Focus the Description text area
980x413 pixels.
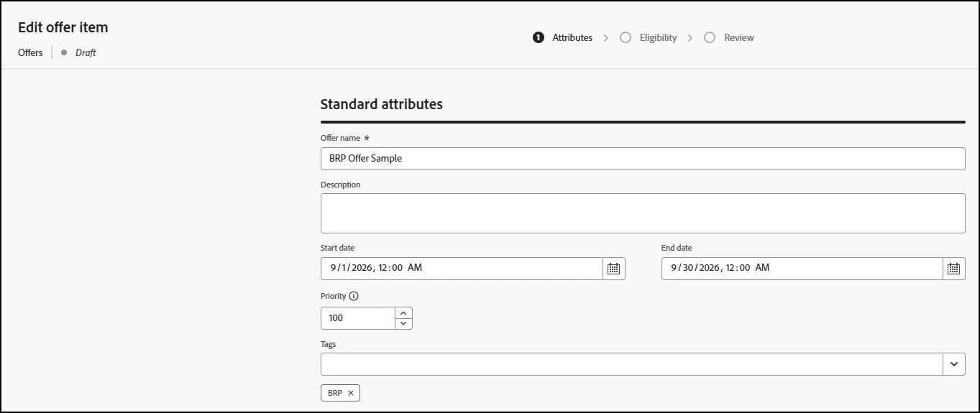[x=643, y=213]
